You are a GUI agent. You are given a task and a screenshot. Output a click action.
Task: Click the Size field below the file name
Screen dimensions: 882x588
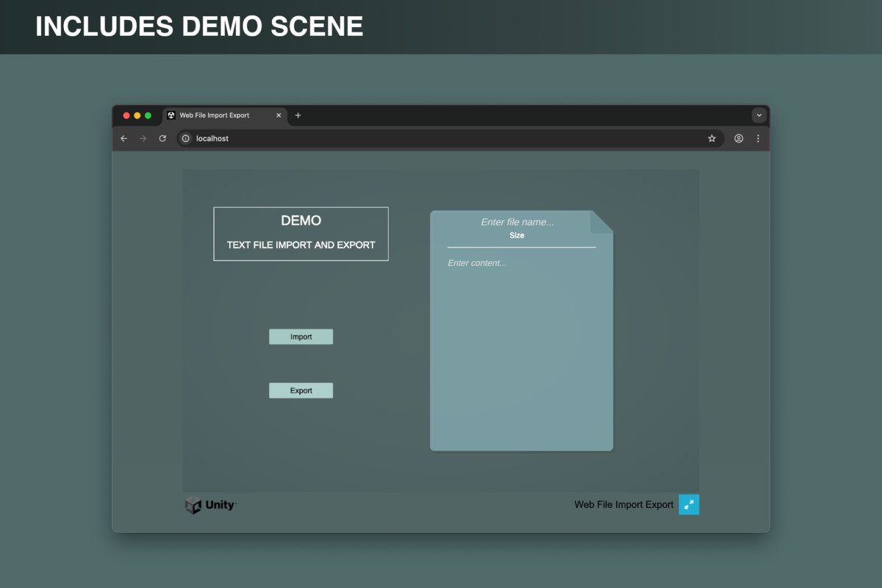[x=517, y=235]
